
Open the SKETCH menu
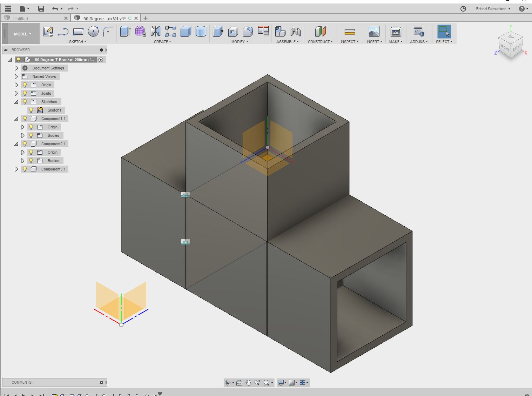coord(78,42)
